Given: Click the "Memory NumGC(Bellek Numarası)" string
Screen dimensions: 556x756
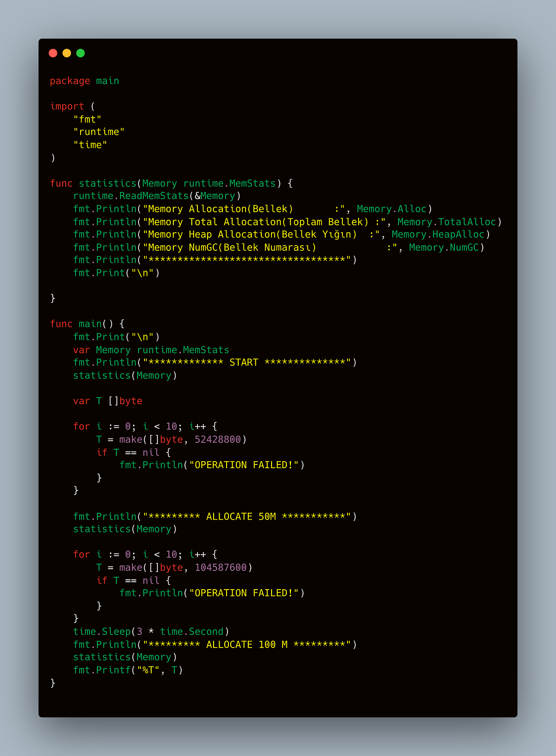Looking at the screenshot, I should coord(270,248).
